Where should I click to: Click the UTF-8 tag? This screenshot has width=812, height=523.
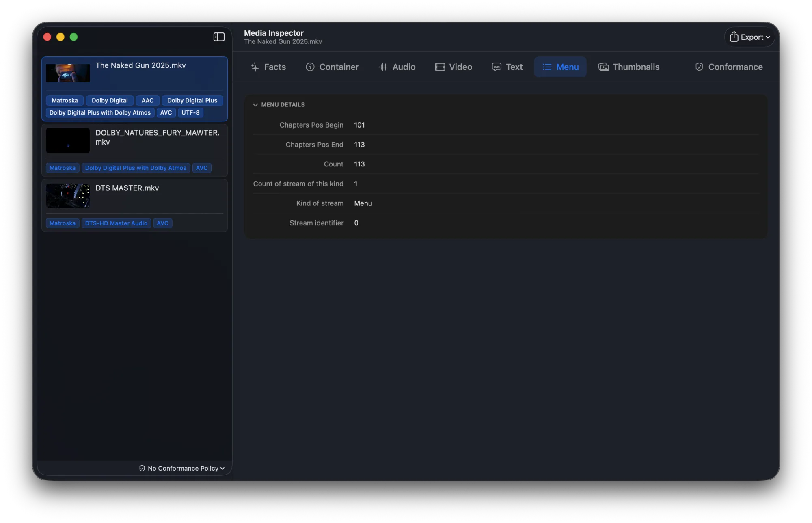(190, 112)
